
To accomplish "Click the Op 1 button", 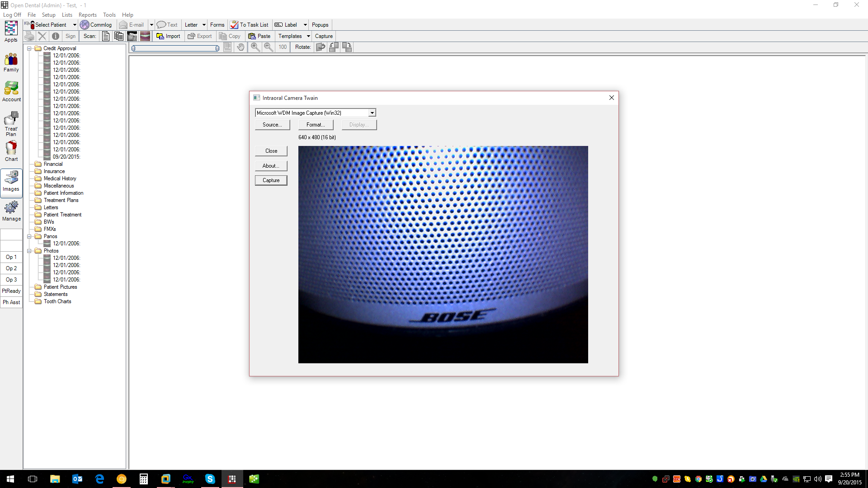I will point(11,257).
